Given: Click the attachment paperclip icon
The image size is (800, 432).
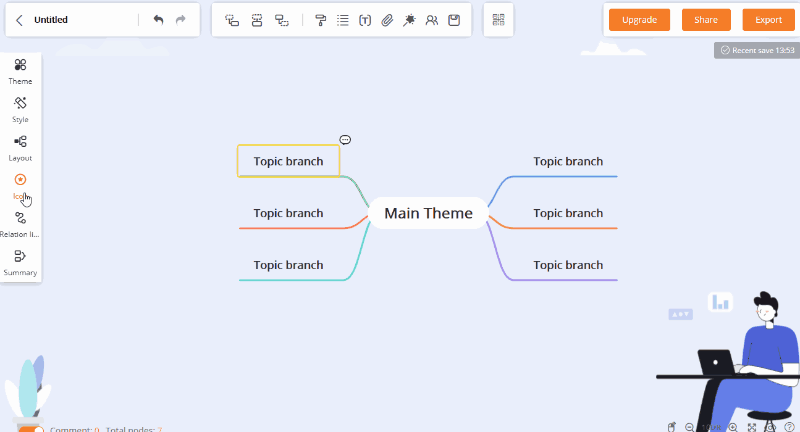Looking at the screenshot, I should click(387, 20).
